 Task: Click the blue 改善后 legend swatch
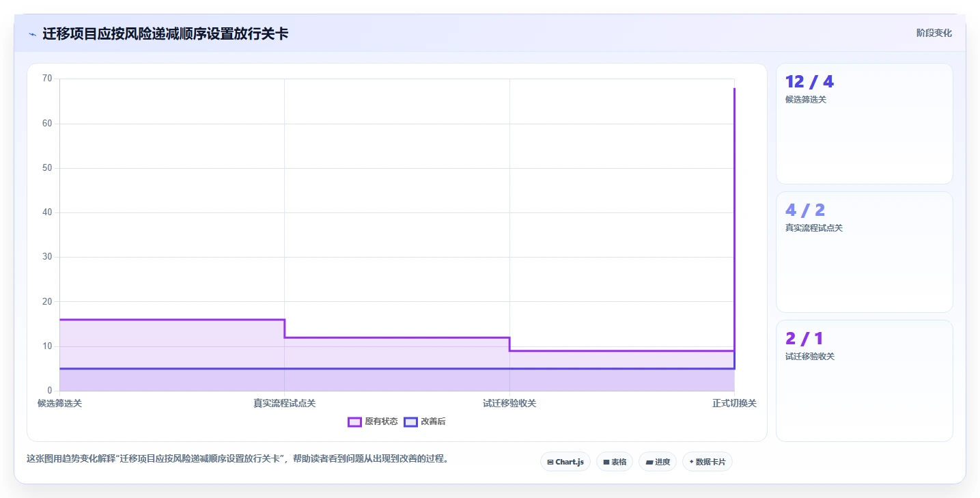coord(410,421)
